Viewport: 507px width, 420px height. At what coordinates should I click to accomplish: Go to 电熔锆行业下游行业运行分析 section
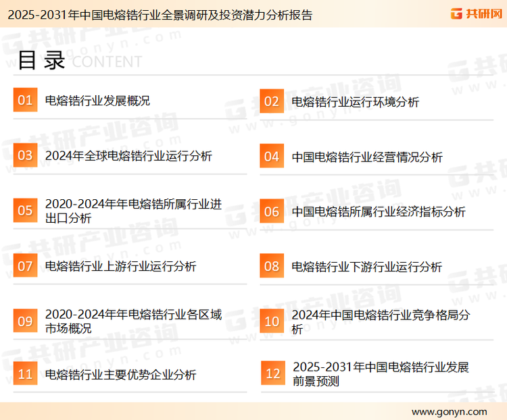coord(367,267)
